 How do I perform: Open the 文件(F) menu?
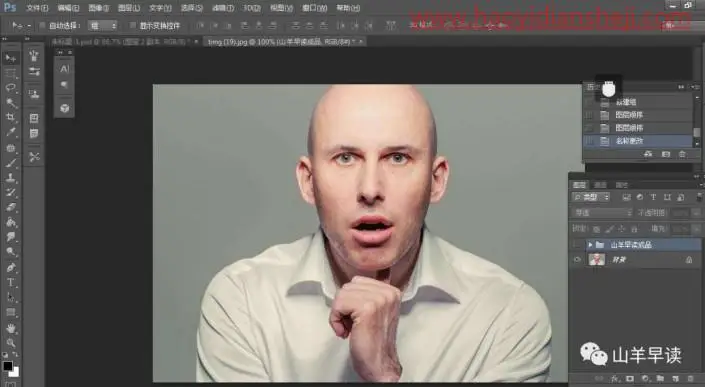37,8
